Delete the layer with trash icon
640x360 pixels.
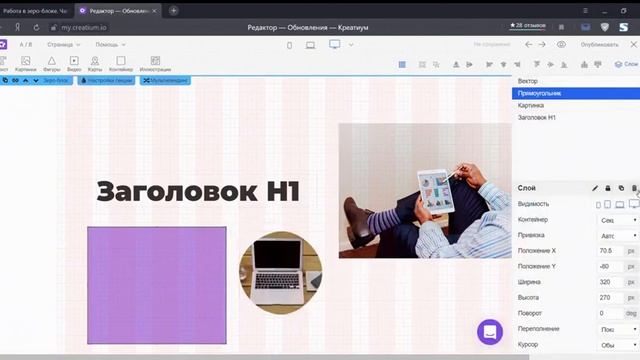(634, 188)
